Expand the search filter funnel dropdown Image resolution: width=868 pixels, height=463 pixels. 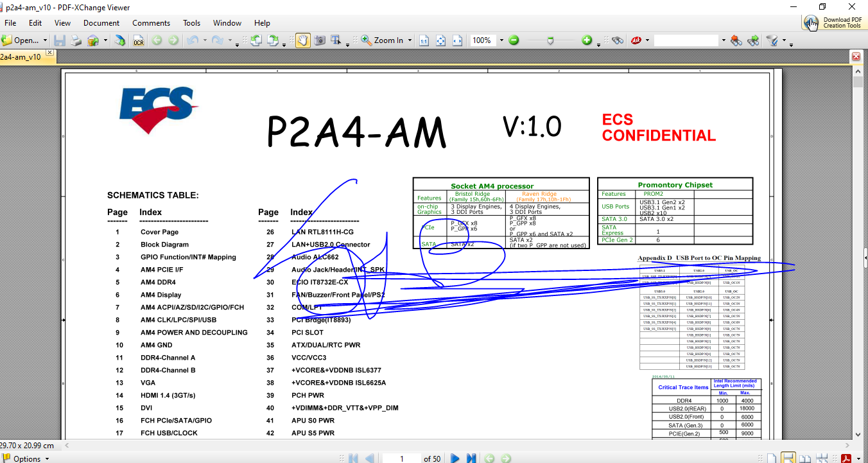point(784,40)
